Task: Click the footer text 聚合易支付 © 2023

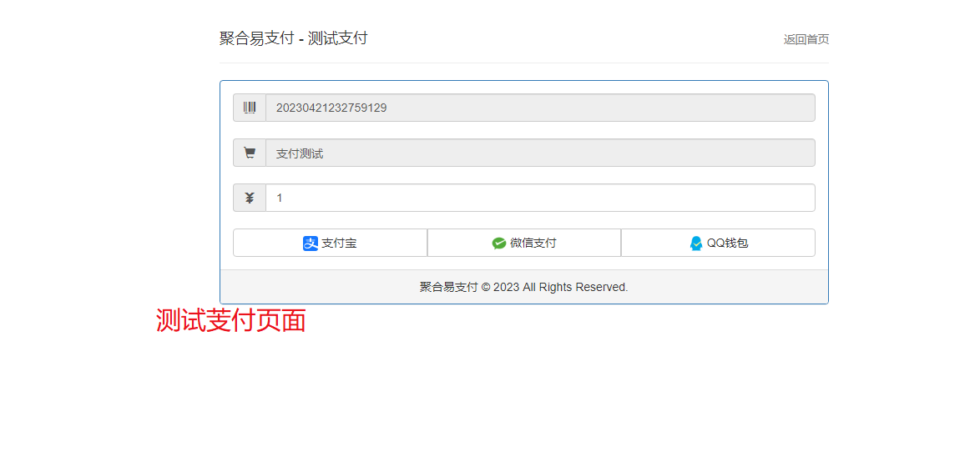Action: point(469,287)
